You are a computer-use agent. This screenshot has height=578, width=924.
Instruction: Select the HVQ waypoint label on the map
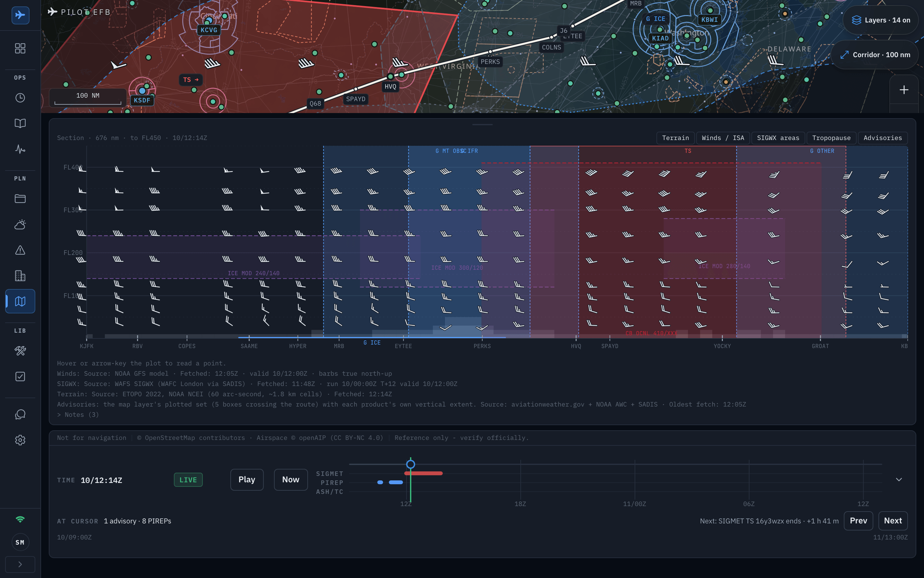[x=390, y=87]
